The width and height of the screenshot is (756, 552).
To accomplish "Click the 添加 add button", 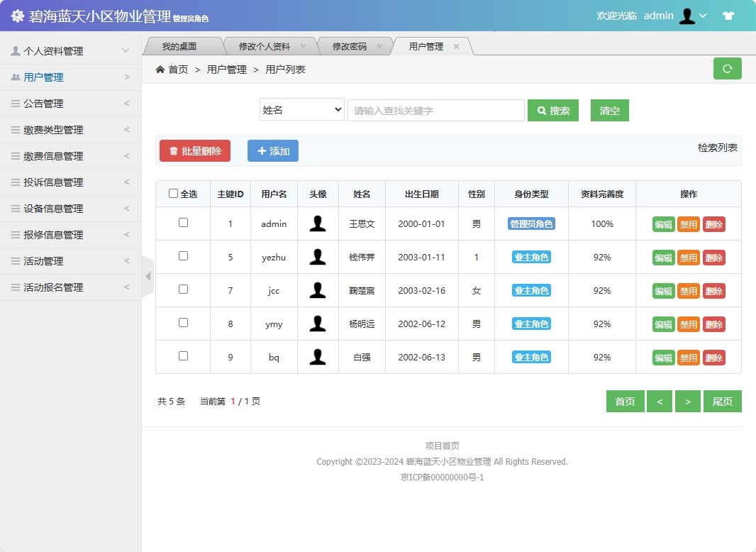I will pos(272,150).
